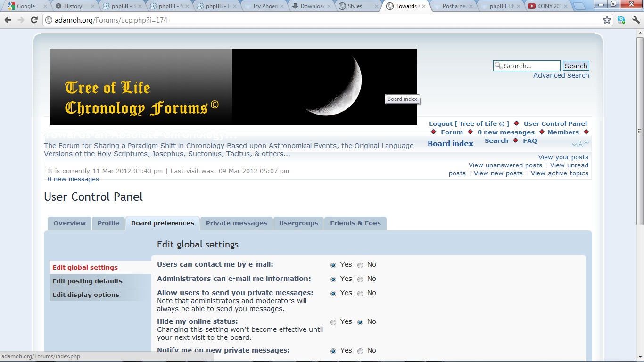
Task: Set Notify on new private messages to No
Action: point(360,351)
